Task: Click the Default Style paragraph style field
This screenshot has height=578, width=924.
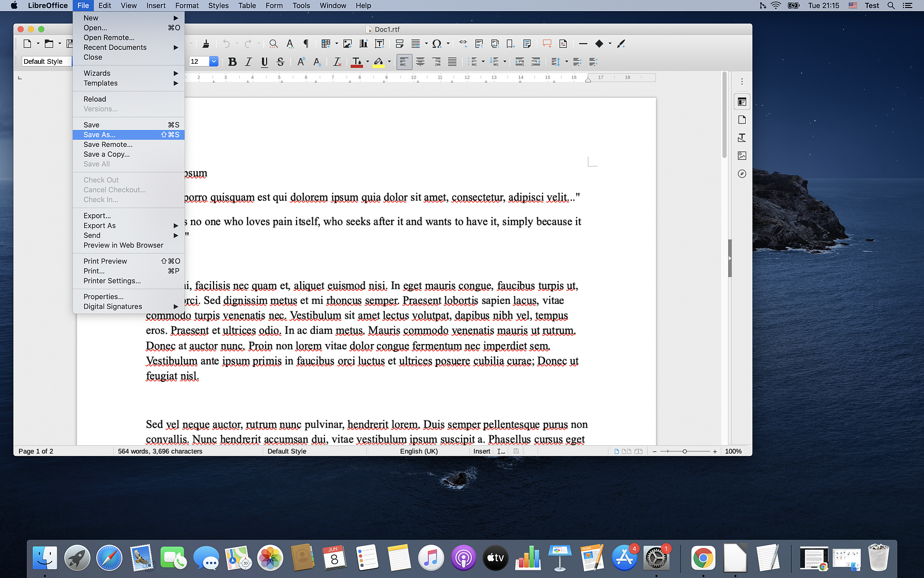Action: (x=45, y=61)
